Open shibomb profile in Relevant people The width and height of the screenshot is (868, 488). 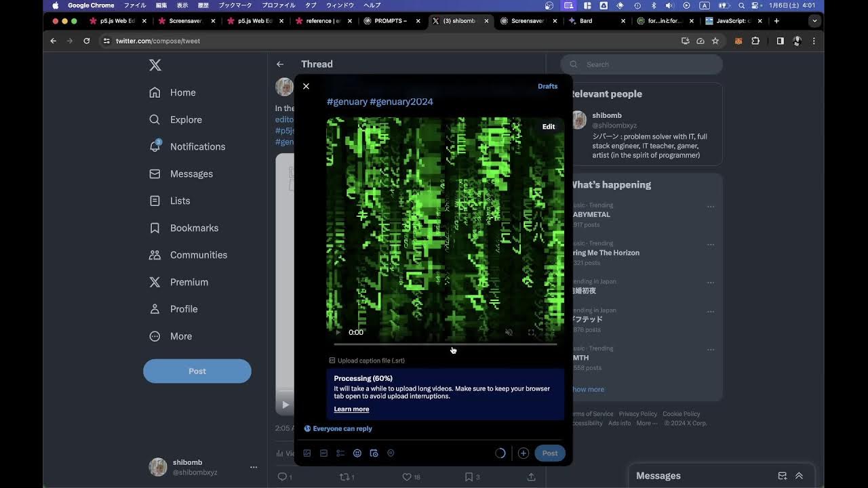coord(607,115)
